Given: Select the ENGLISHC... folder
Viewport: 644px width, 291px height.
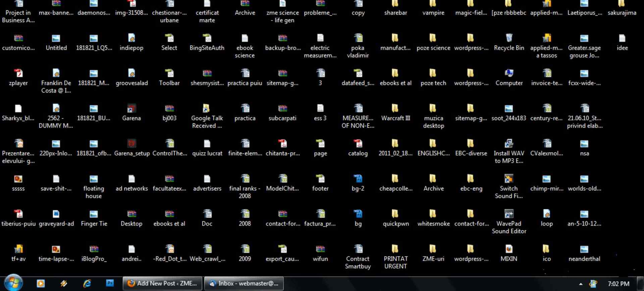Looking at the screenshot, I should (433, 148).
